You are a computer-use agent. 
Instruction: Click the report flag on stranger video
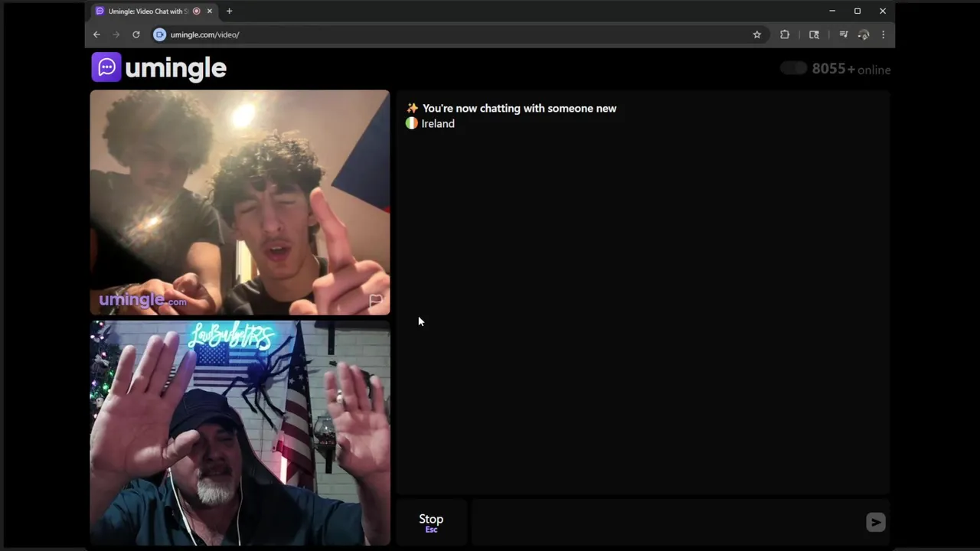click(376, 301)
